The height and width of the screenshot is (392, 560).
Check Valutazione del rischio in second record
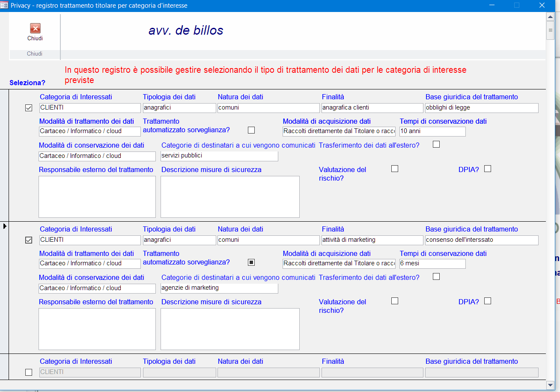pos(395,301)
